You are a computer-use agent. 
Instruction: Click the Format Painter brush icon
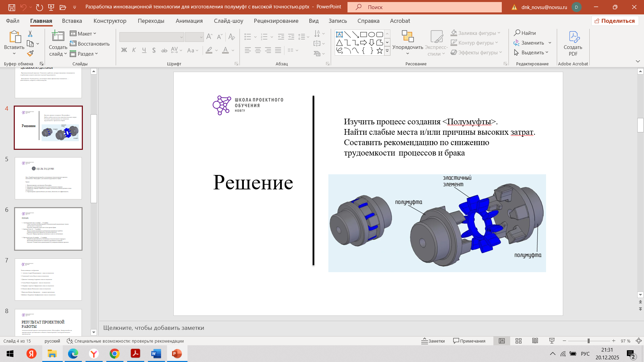click(30, 54)
